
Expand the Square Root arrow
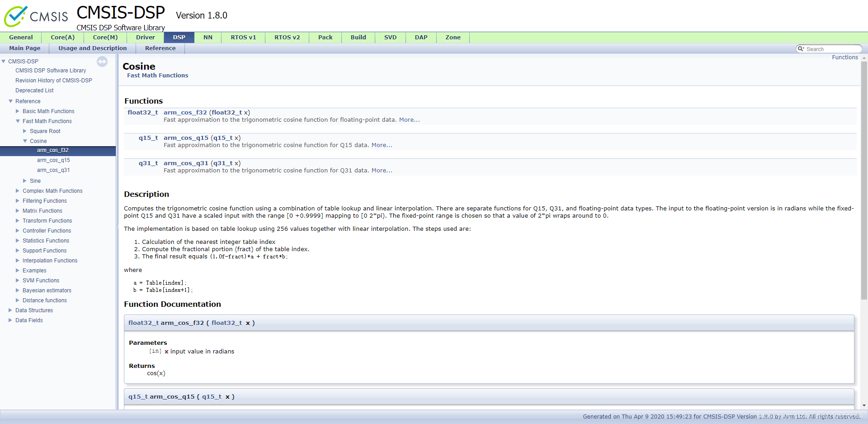point(25,131)
